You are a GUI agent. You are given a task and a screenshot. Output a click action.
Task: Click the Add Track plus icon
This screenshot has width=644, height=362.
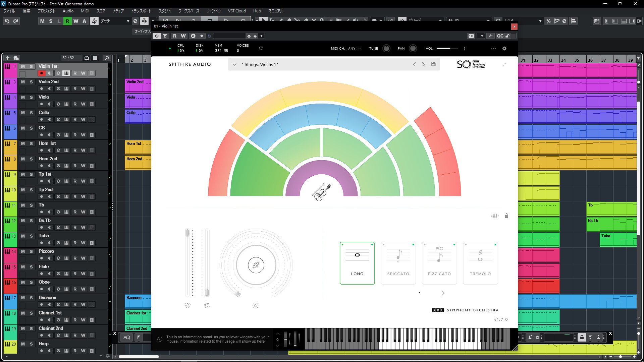click(7, 58)
